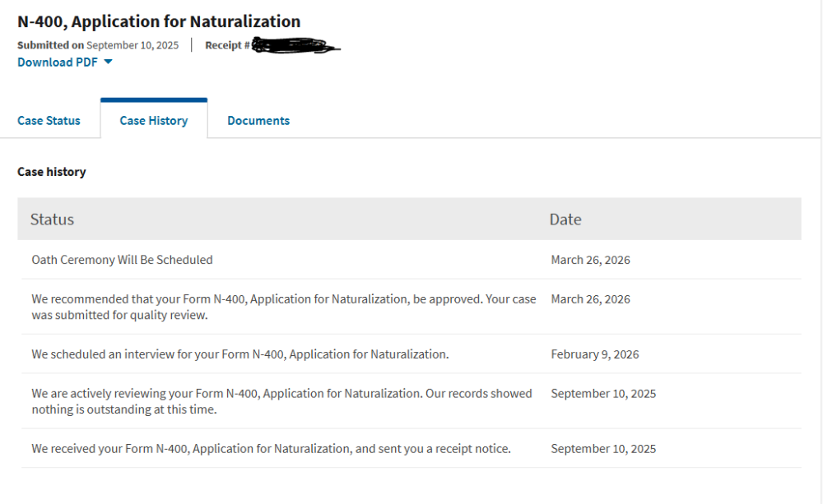823x504 pixels.
Task: Click the Oath Ceremony row's March 26, 2026 date
Action: 590,260
